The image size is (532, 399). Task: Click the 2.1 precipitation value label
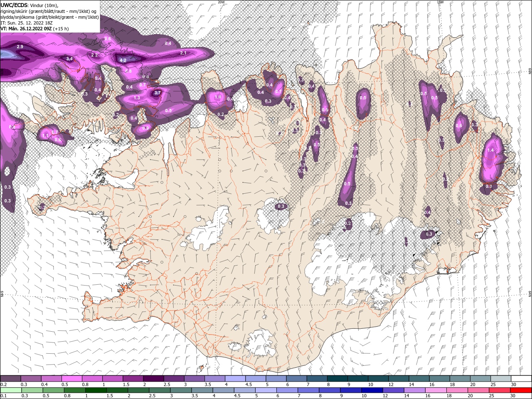pyautogui.click(x=183, y=53)
